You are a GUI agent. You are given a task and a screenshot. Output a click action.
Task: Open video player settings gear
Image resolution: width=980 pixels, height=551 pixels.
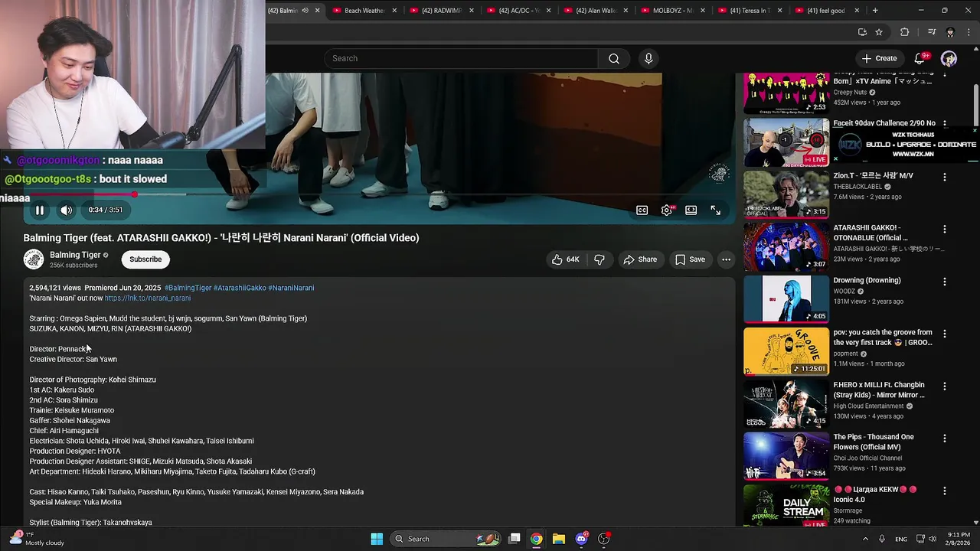click(667, 210)
